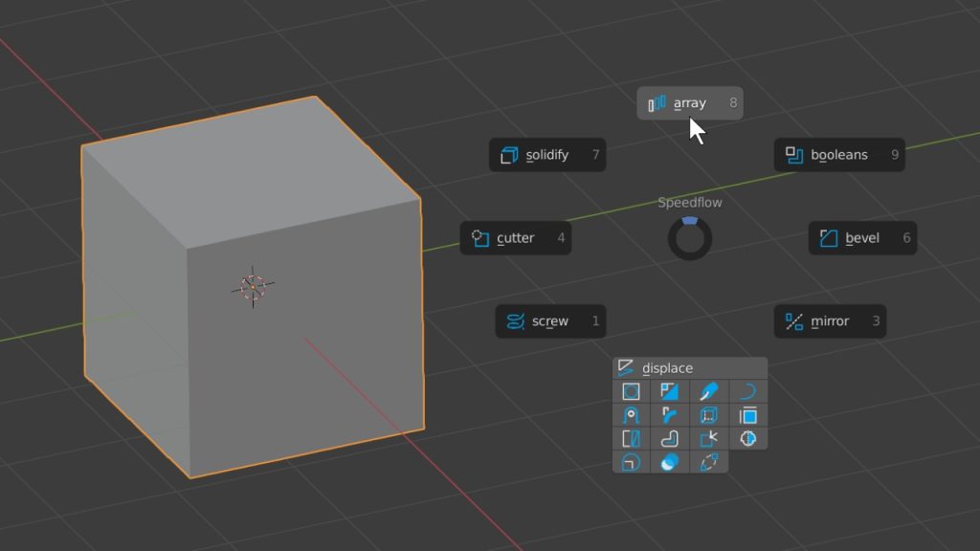The image size is (980, 551).
Task: Click the cutter pie menu entry
Action: [x=515, y=238]
